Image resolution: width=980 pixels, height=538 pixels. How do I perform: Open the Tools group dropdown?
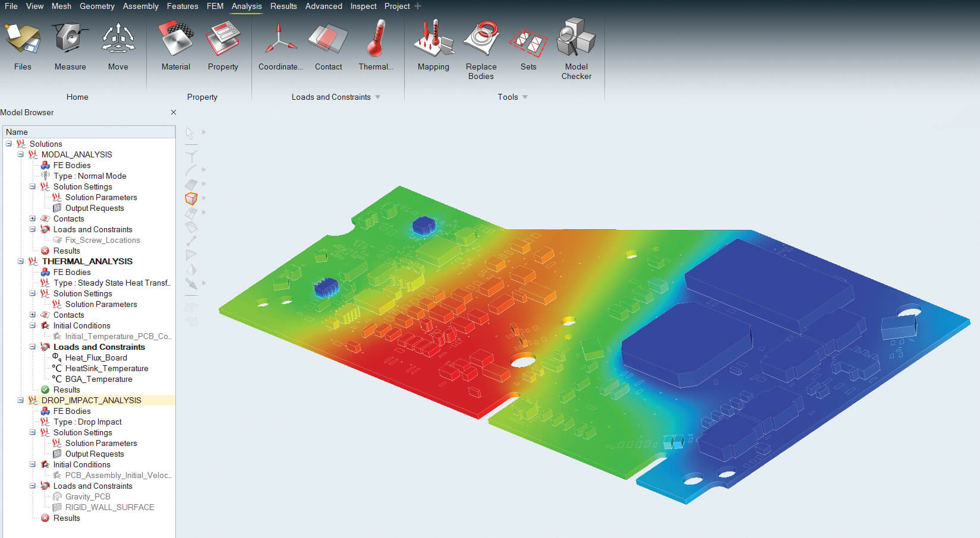pos(525,97)
